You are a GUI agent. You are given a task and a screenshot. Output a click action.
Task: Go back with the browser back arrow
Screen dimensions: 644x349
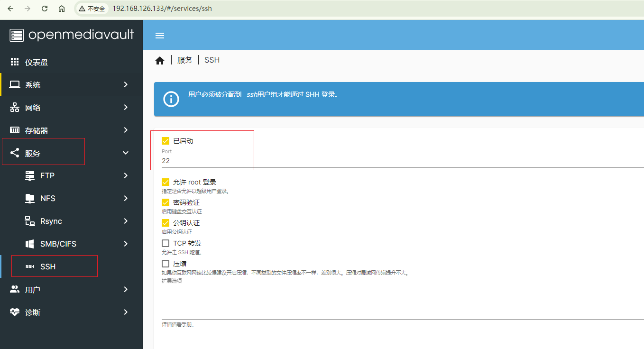10,9
